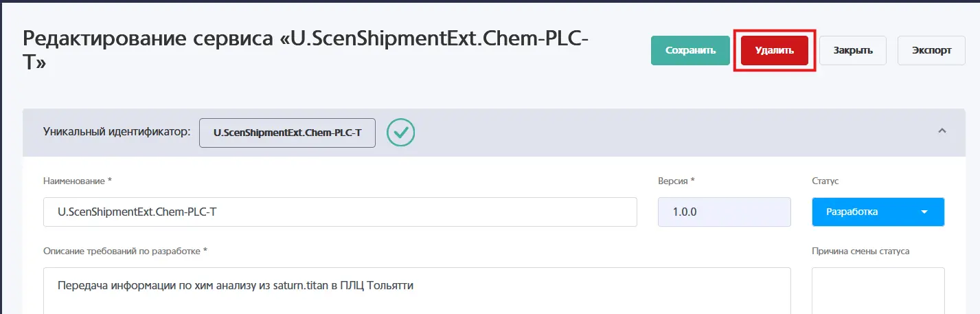Click the green checkmark validation icon
Viewport: 980px width, 314px height.
pyautogui.click(x=400, y=133)
